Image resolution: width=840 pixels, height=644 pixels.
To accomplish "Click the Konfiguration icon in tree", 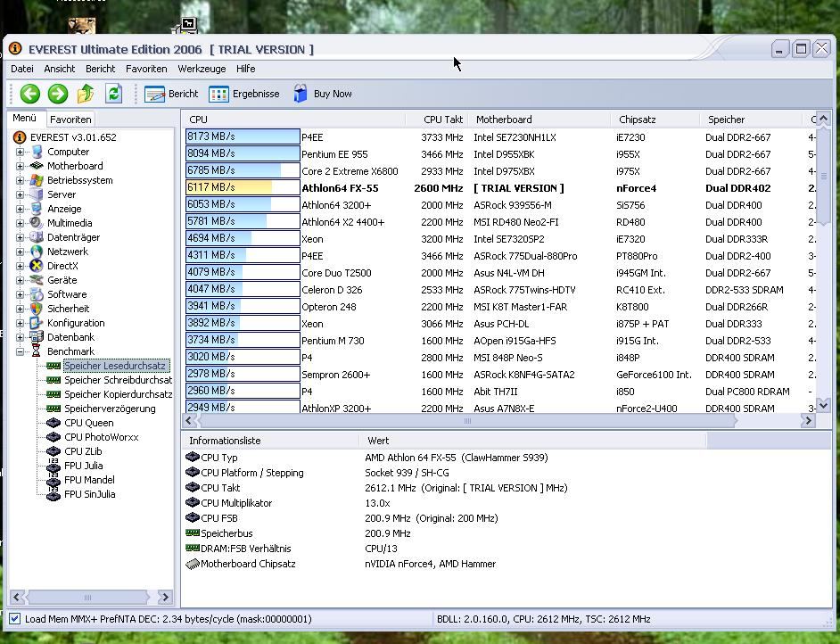I will pyautogui.click(x=37, y=323).
